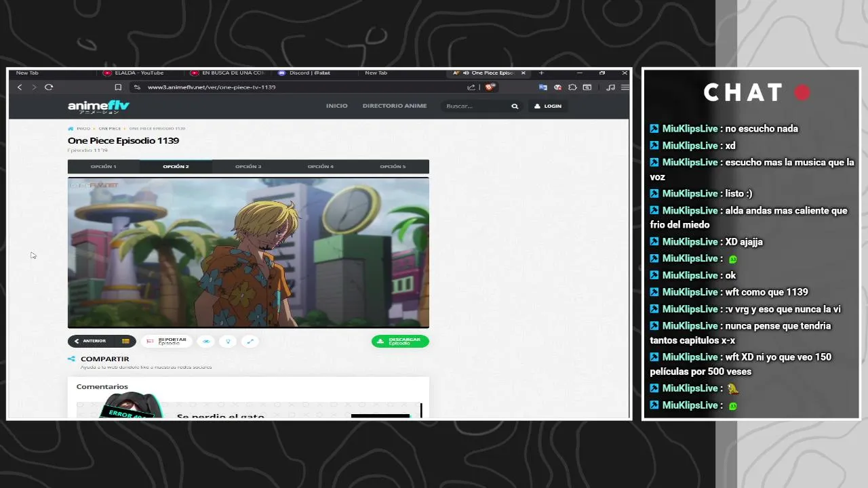Go back with the browser back arrow
Screen dimensions: 868x488
20,87
